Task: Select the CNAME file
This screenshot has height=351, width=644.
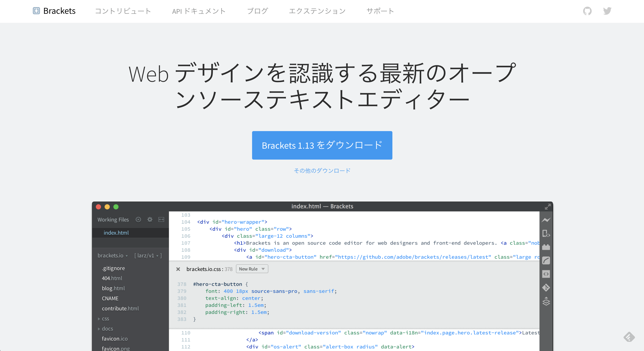Action: click(x=110, y=298)
